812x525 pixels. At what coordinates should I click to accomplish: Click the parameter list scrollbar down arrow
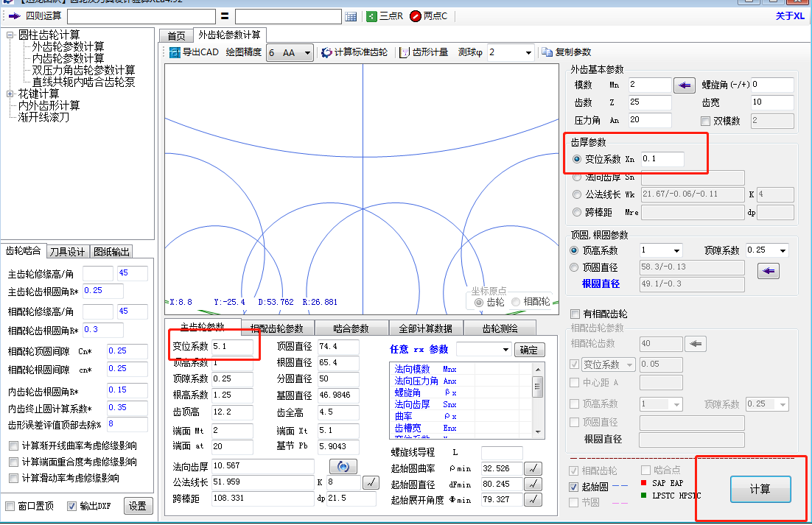coord(538,432)
